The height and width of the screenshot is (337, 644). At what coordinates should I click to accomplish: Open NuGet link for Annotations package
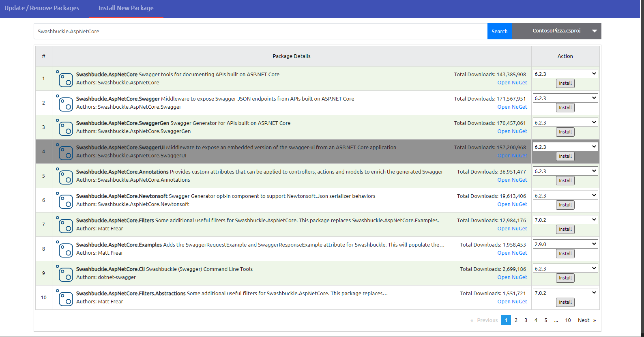coord(512,180)
